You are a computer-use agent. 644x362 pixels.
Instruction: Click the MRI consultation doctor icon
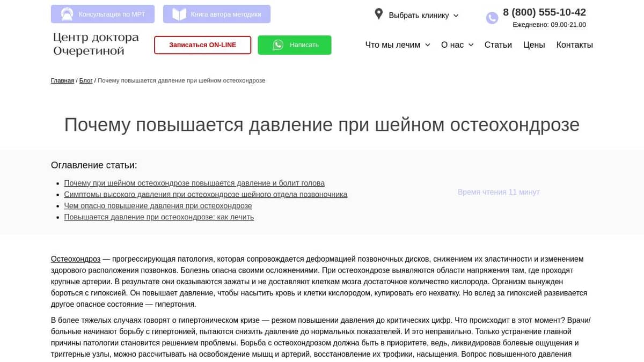(x=67, y=14)
